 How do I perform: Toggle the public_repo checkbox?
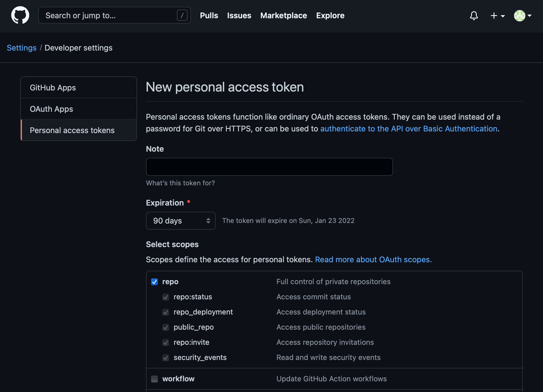click(x=166, y=327)
